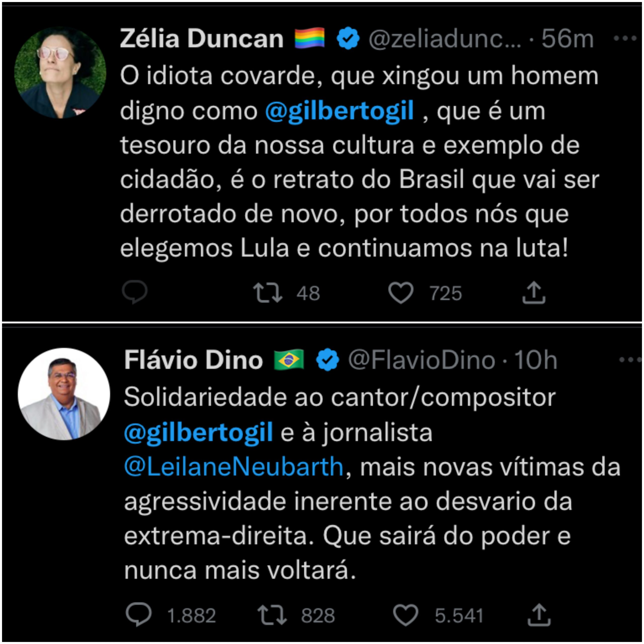Reply to Flávio Dino's tweet
644x644 pixels.
(139, 614)
